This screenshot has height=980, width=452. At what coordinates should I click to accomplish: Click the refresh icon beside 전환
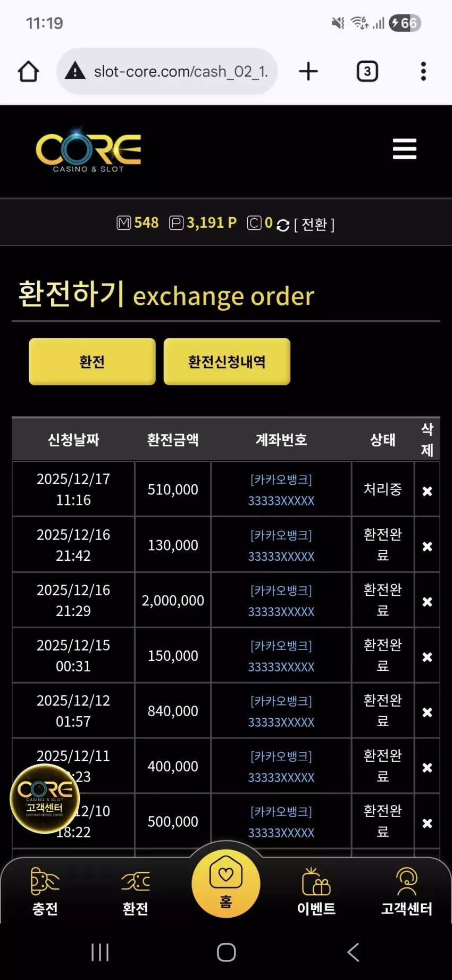[283, 225]
